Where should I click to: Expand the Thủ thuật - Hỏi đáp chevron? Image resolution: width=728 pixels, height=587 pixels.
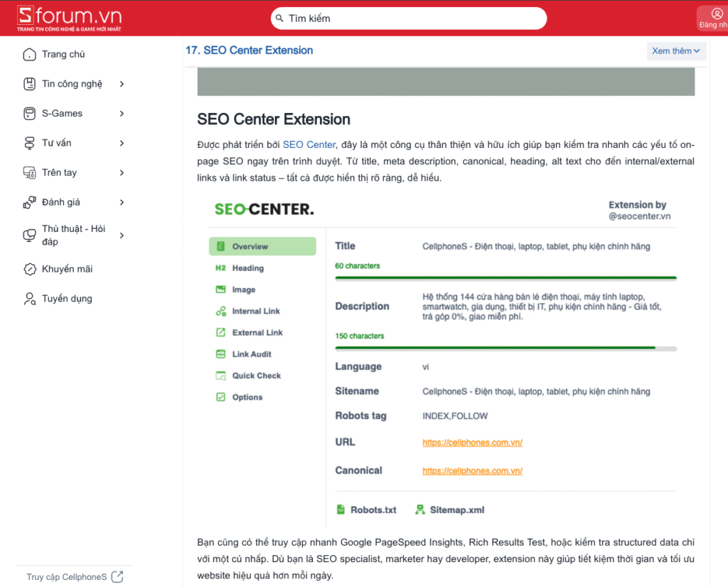pos(122,236)
